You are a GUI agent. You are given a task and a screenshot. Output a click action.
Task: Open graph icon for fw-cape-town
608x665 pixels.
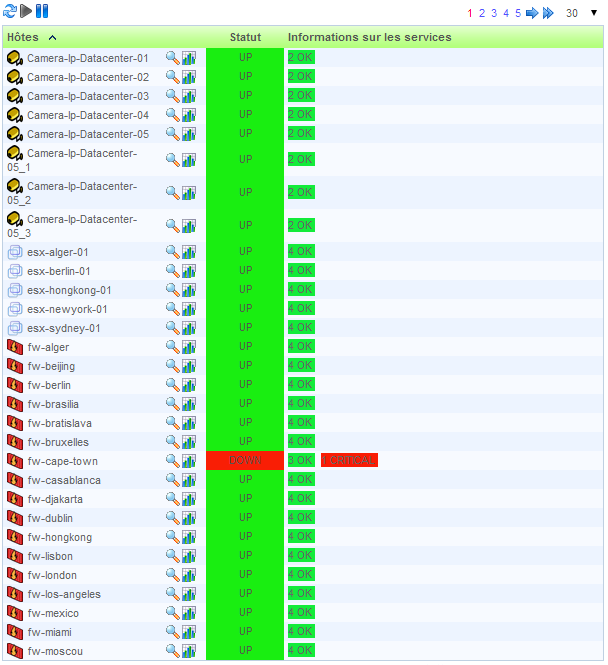pos(189,461)
